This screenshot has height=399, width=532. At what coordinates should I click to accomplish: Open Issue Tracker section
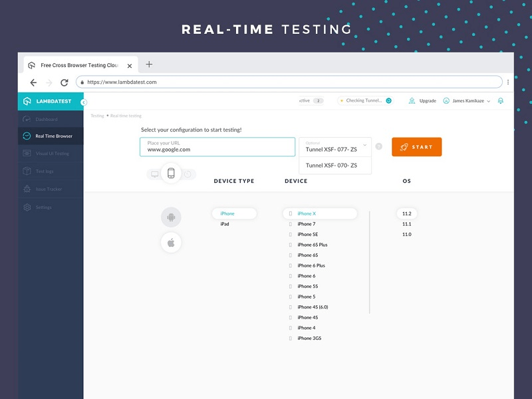click(51, 189)
